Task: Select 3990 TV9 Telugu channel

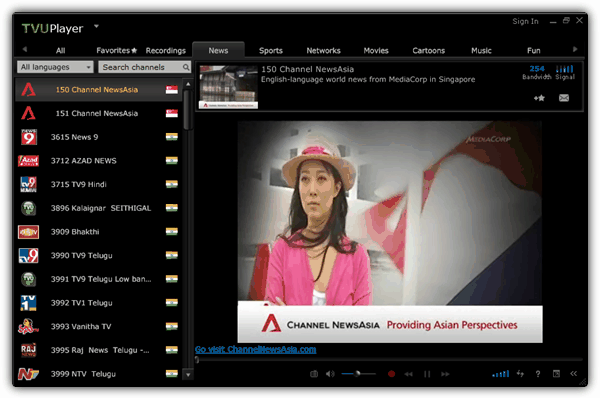Action: [x=99, y=256]
